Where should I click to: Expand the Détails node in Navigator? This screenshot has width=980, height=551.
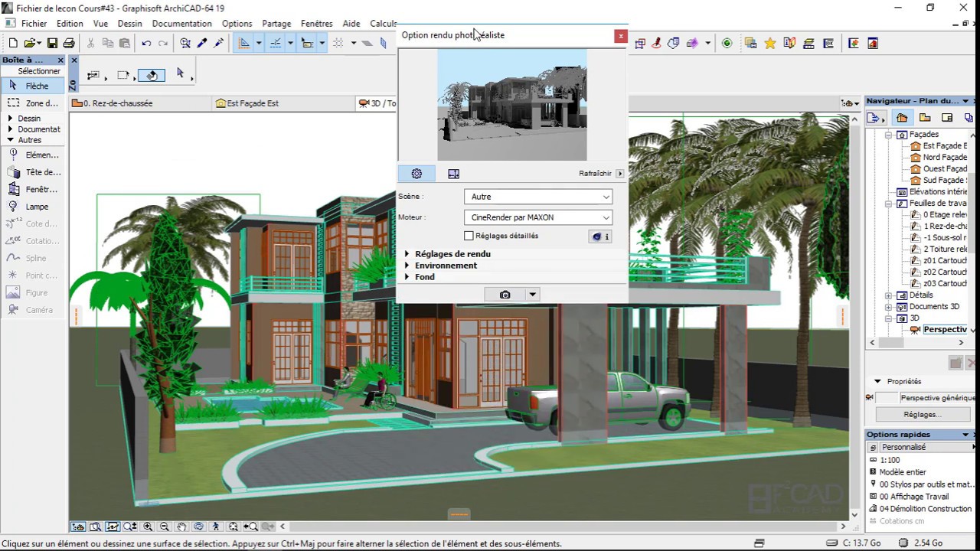pos(888,295)
